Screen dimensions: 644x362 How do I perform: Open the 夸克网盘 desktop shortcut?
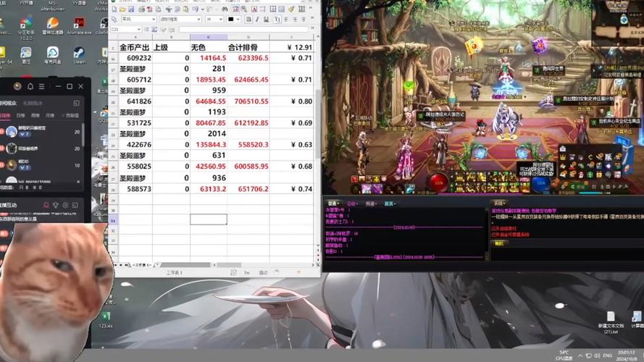click(x=53, y=56)
